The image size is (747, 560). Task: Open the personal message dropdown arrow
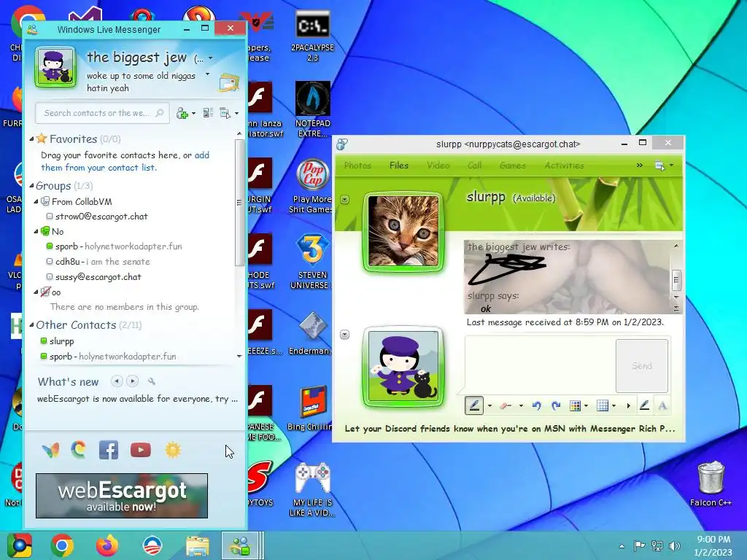tap(207, 74)
